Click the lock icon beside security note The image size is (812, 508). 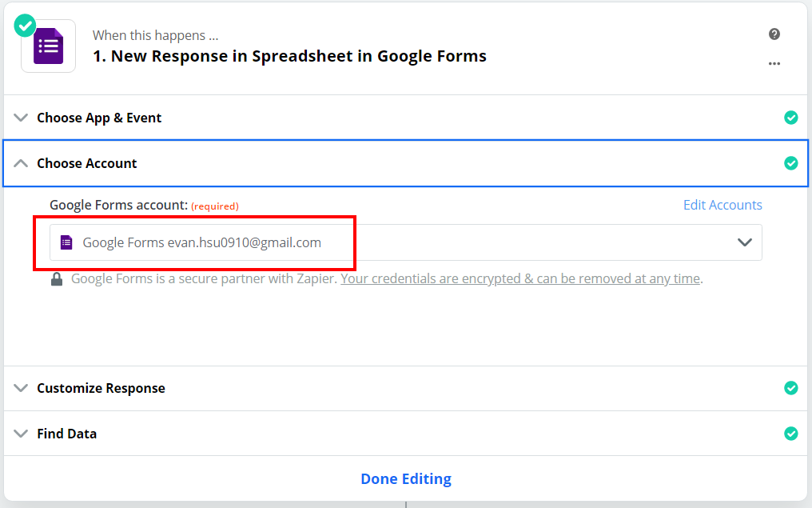(57, 279)
